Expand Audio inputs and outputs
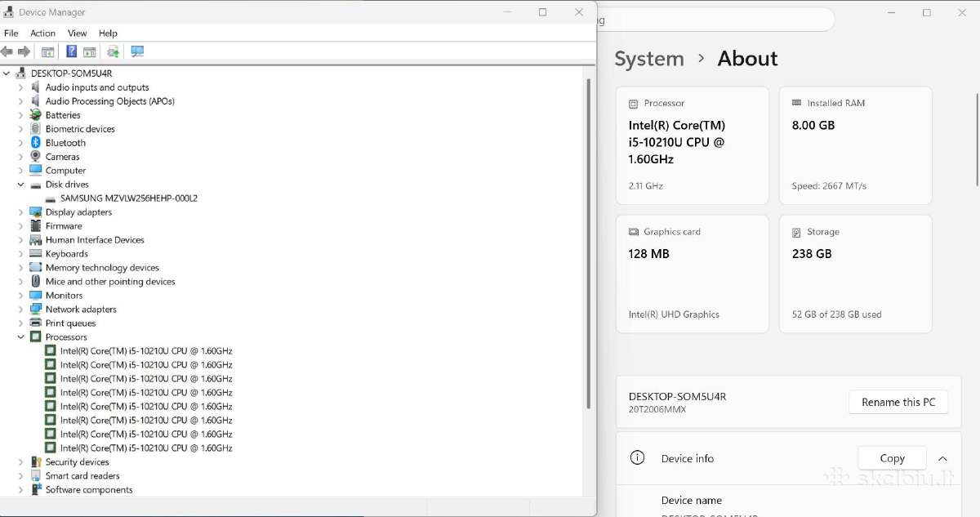The height and width of the screenshot is (517, 980). (x=21, y=87)
